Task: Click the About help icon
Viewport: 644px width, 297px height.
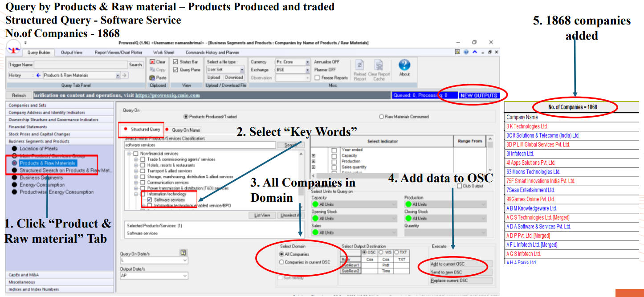Action: coord(404,65)
